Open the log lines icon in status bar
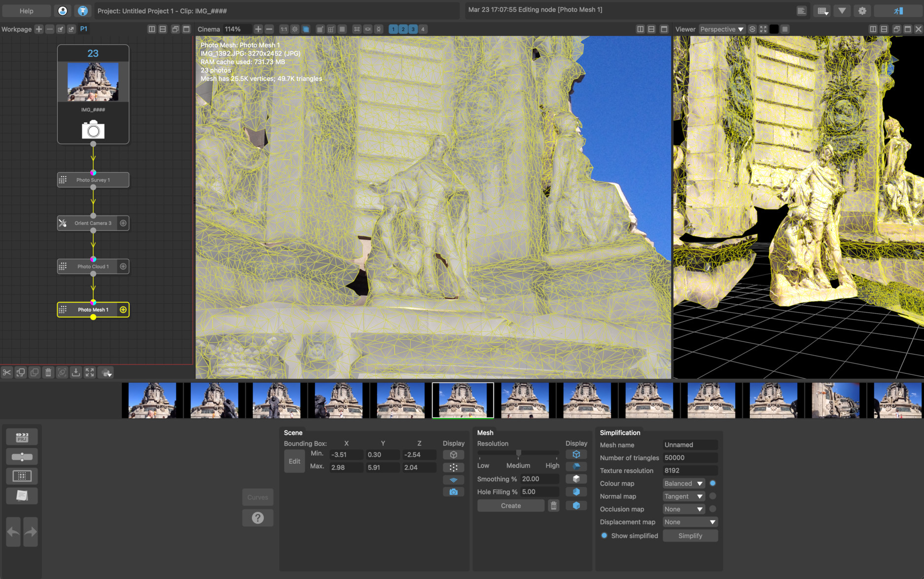 coord(802,11)
